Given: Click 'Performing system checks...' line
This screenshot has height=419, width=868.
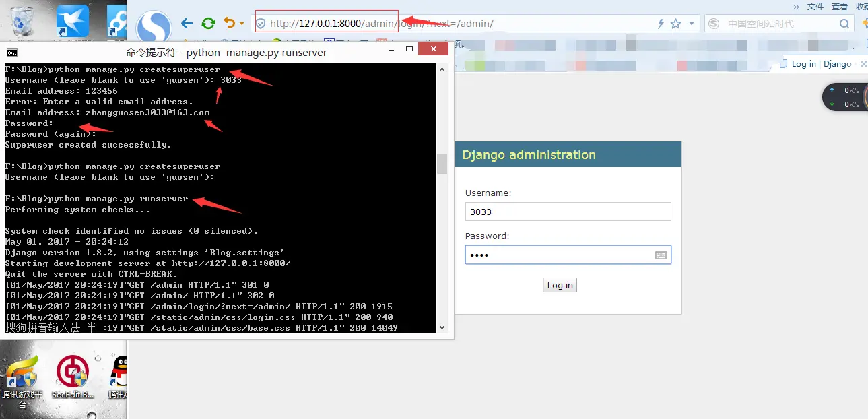Looking at the screenshot, I should coord(77,209).
